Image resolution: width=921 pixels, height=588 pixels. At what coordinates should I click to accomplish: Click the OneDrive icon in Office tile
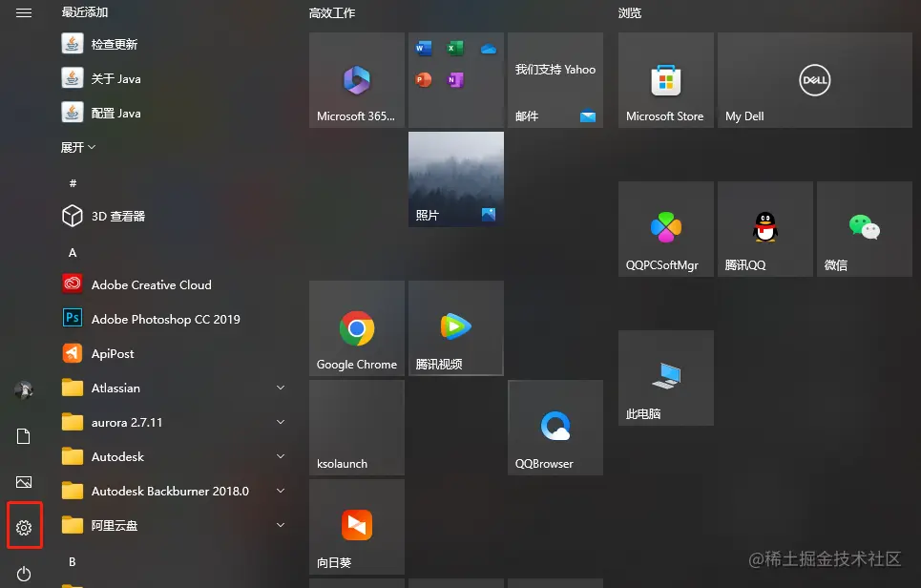click(488, 49)
